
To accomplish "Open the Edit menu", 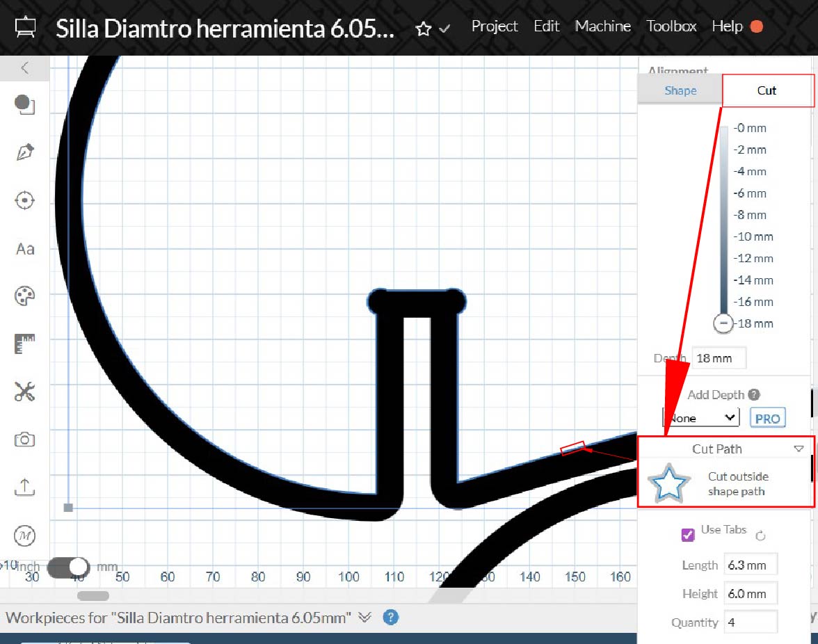I will (546, 26).
